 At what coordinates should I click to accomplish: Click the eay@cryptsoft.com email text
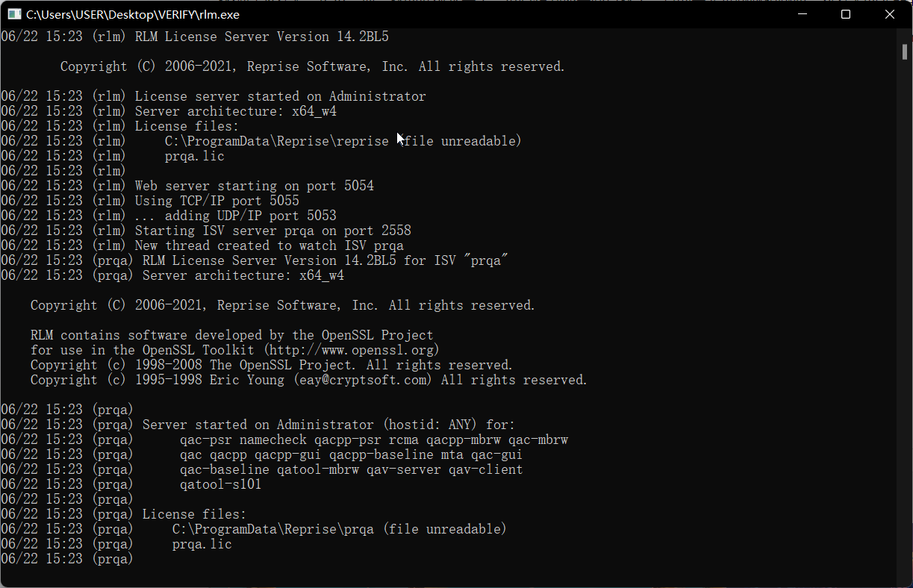click(x=362, y=380)
